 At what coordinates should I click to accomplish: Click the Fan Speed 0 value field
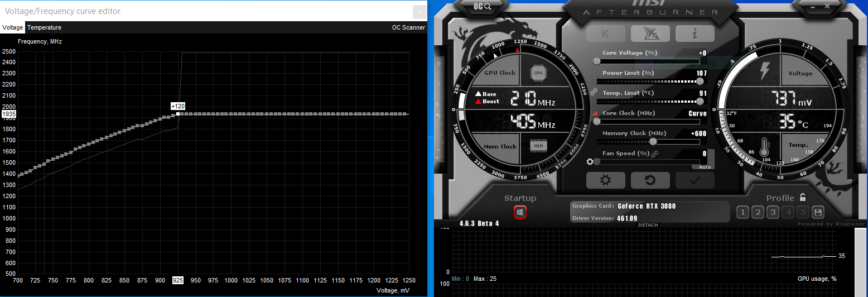(705, 154)
